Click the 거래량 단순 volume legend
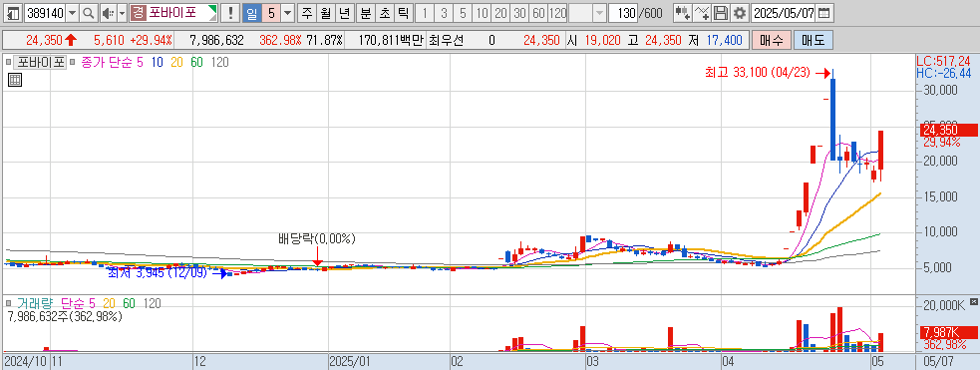Screen dimensions: 980x370 tap(56, 303)
